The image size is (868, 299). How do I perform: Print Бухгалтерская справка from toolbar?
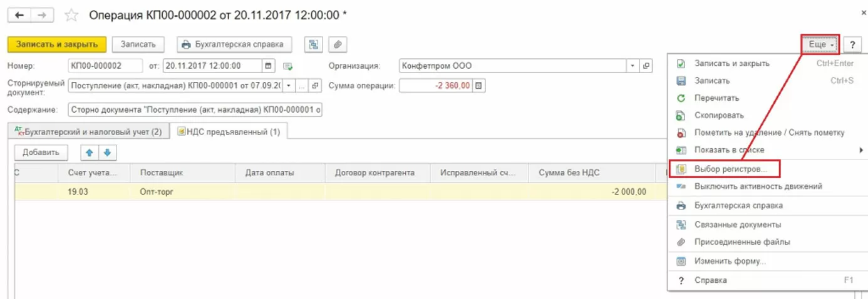pos(234,44)
